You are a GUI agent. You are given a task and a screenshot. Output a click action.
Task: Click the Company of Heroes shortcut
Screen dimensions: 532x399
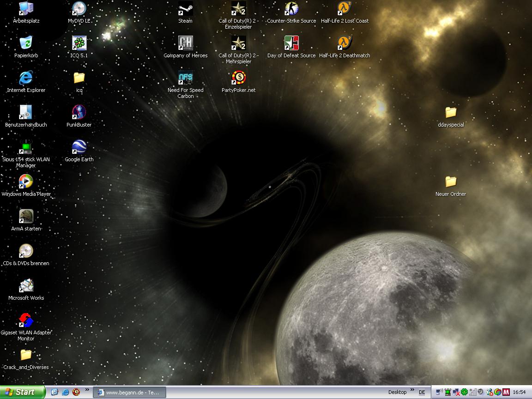(185, 43)
